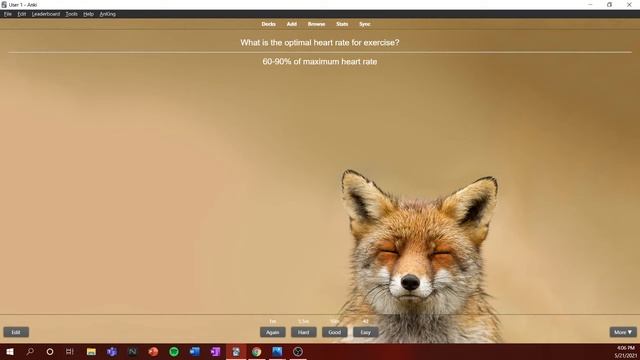
Task: Click the Anki taskbar icon
Action: point(236,351)
